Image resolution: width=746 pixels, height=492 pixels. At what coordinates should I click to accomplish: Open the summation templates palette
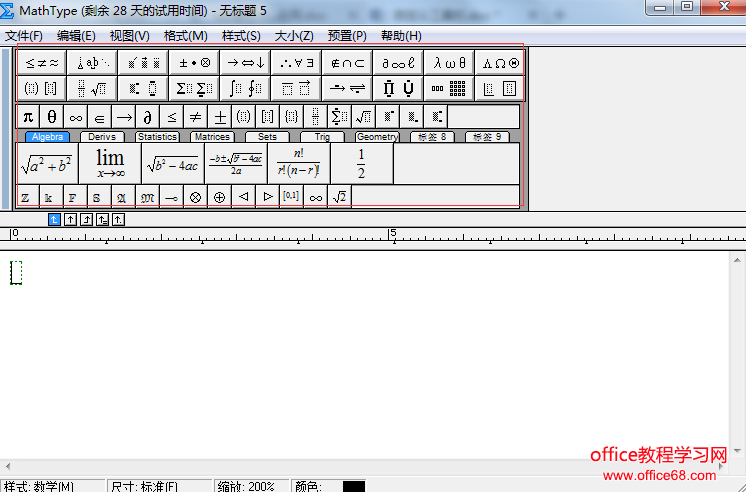[x=194, y=89]
